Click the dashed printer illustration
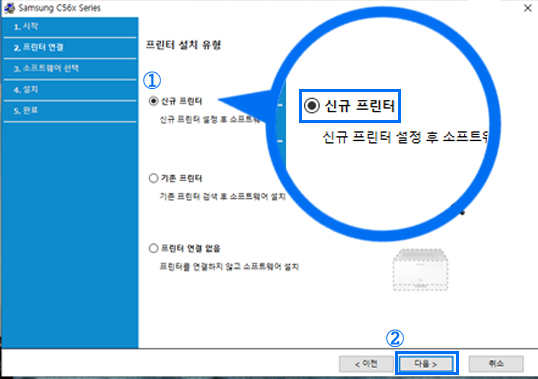The height and width of the screenshot is (379, 538). [420, 270]
